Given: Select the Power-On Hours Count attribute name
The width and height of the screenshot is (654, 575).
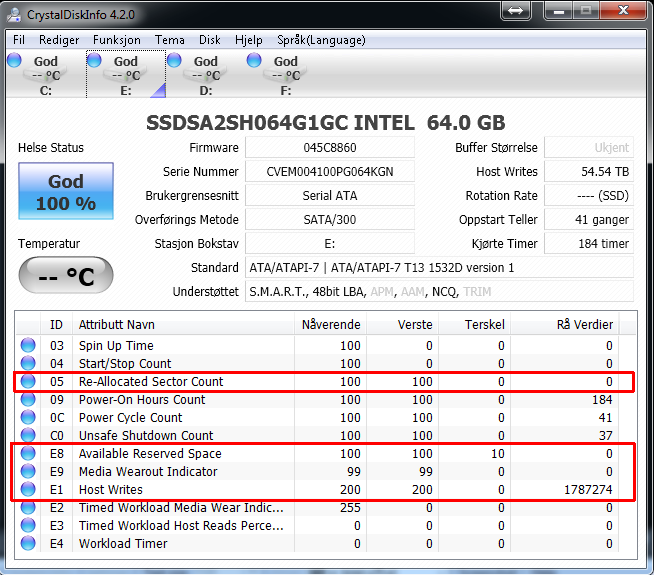Looking at the screenshot, I should [x=142, y=399].
